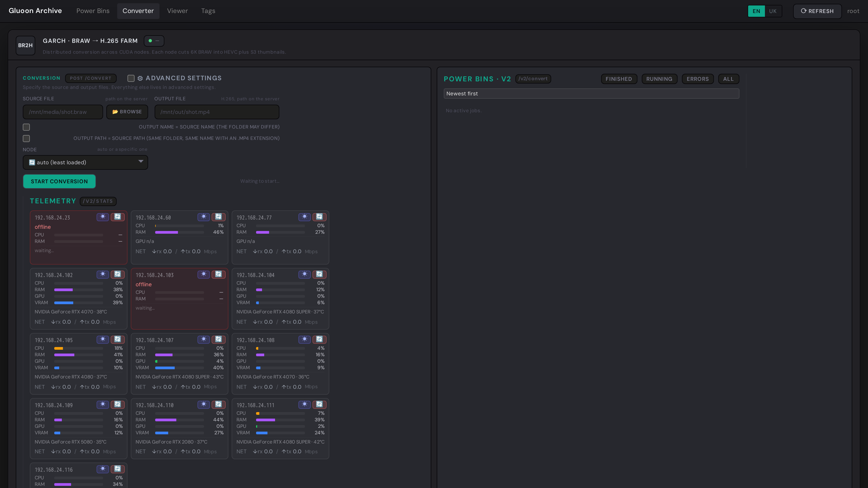Click the 'NVIDIA GeForce RTX 2080 · 37°C' text
The width and height of the screenshot is (868, 488).
[171, 442]
